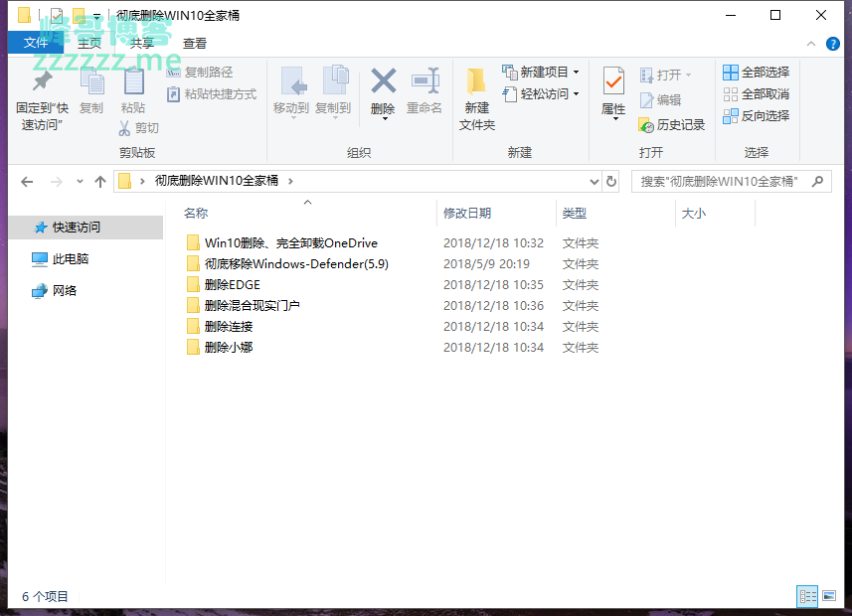Viewport: 852px width, 616px height.
Task: Click the Pin to Quick access icon
Action: (42, 81)
